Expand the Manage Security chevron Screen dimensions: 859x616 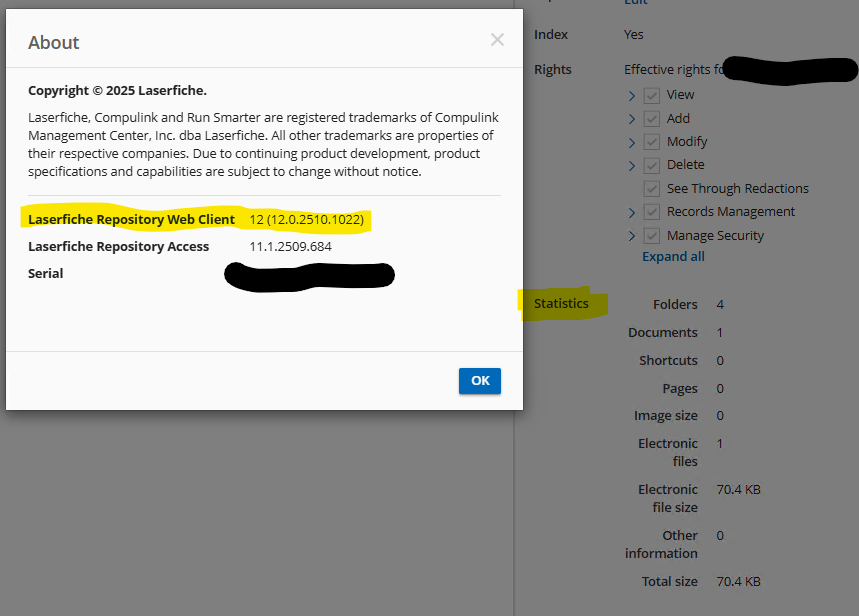(632, 236)
